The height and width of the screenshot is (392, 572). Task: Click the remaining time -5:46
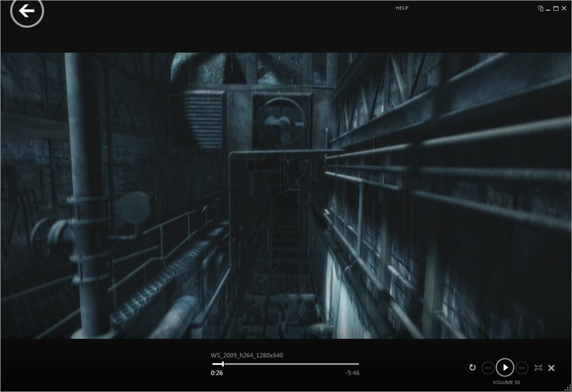pyautogui.click(x=352, y=373)
